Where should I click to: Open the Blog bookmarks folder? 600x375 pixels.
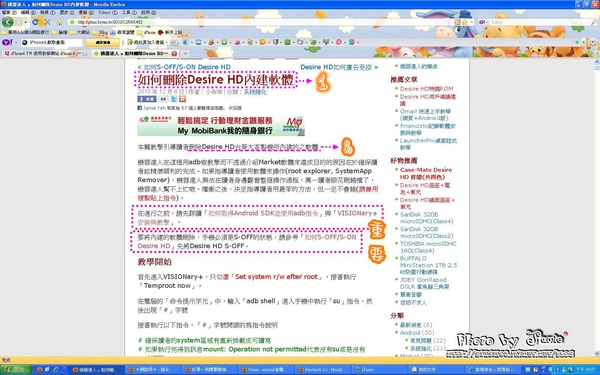tap(100, 33)
